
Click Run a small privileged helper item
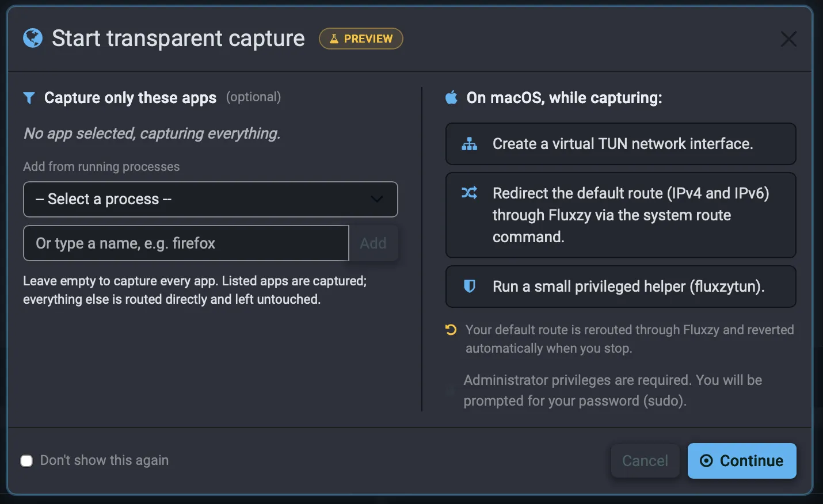pyautogui.click(x=621, y=287)
